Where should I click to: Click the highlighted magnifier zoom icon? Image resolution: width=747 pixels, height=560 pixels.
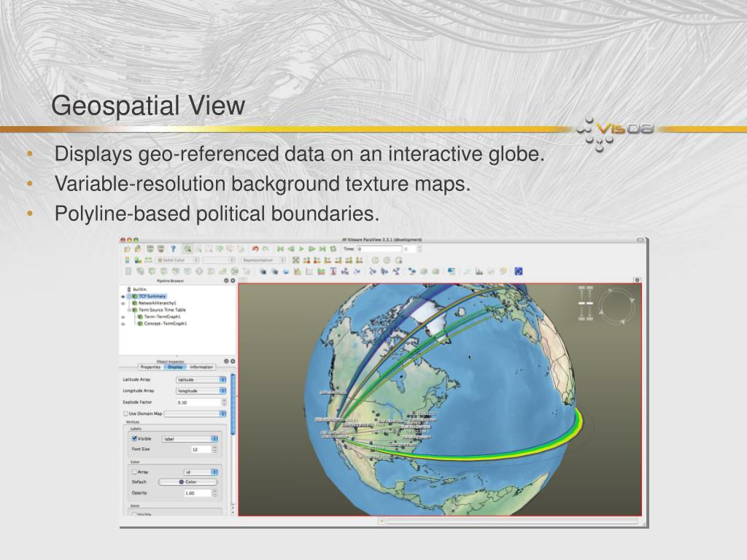point(187,249)
